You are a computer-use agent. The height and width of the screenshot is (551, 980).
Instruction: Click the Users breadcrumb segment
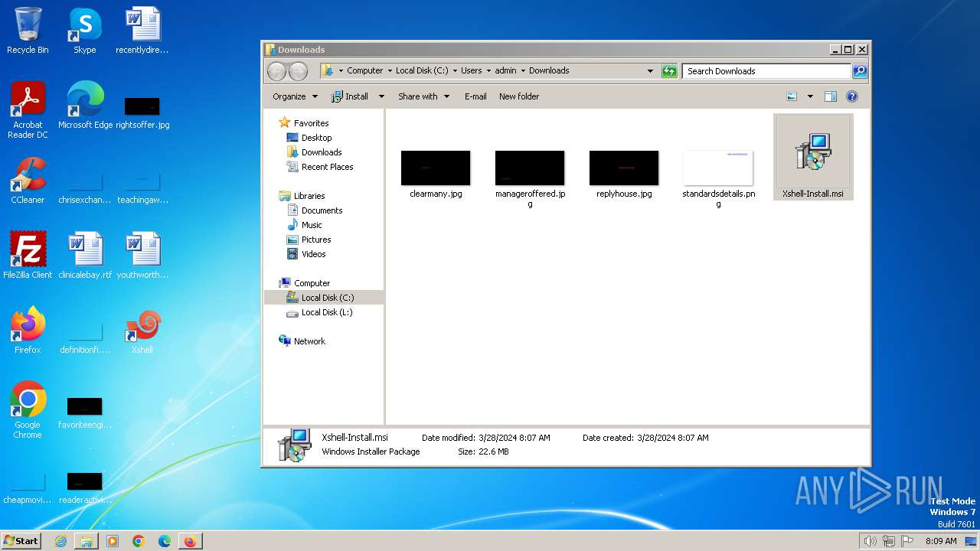point(472,70)
